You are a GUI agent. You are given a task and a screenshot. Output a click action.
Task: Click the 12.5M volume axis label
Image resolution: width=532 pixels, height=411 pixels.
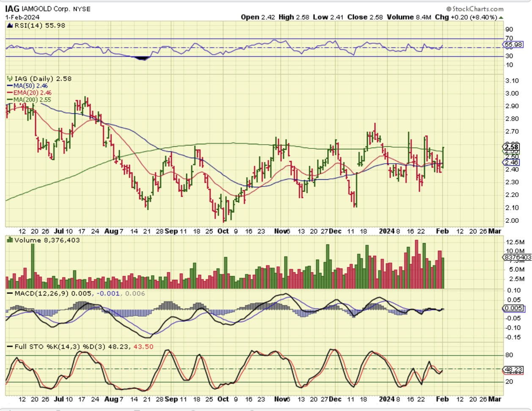515,242
